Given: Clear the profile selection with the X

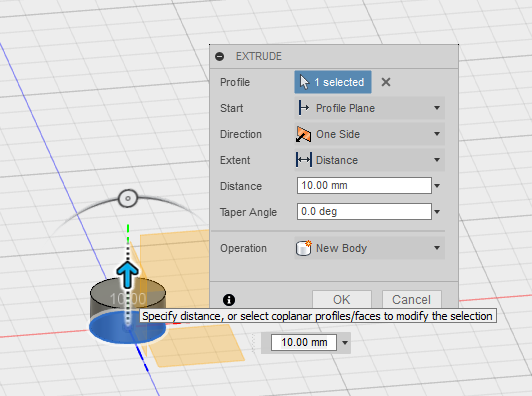Looking at the screenshot, I should tap(386, 82).
